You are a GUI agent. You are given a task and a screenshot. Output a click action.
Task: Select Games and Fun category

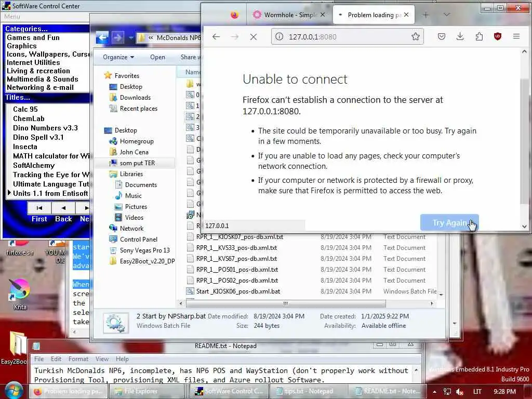coord(33,37)
